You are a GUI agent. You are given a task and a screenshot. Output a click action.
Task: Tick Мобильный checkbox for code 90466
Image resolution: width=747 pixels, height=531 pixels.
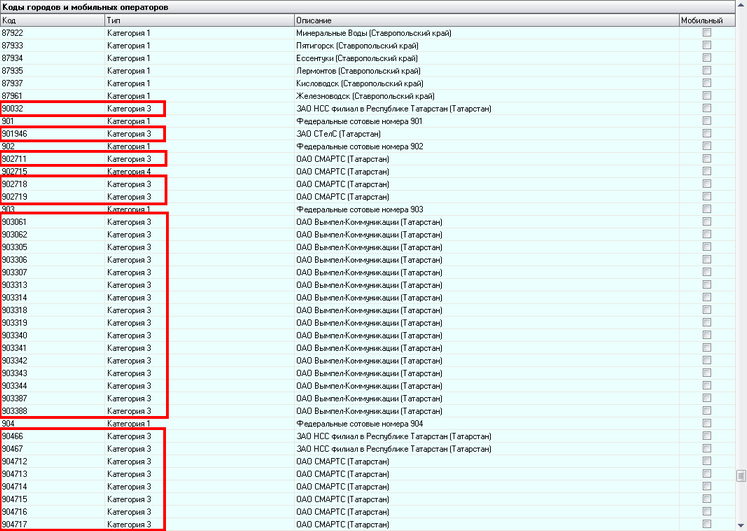(707, 436)
